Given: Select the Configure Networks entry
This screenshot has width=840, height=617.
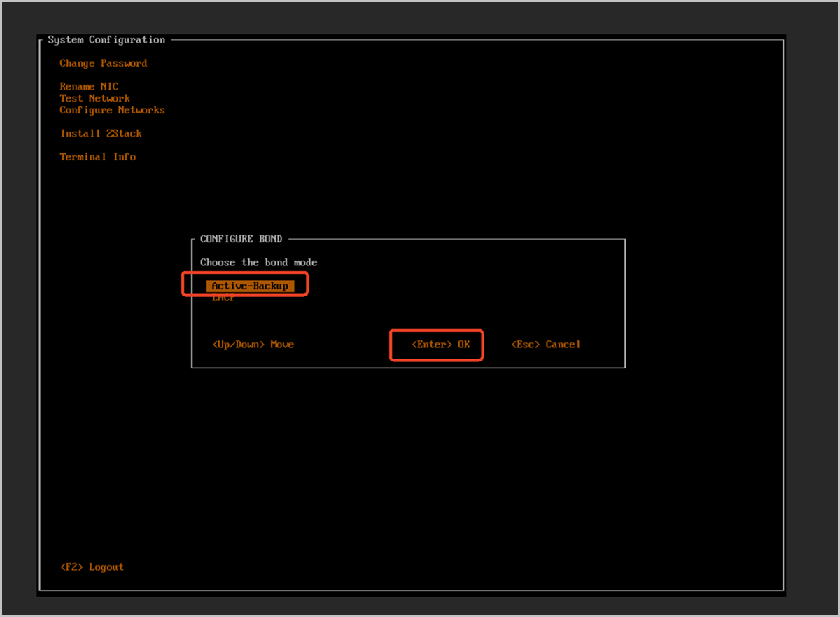Looking at the screenshot, I should (x=113, y=110).
